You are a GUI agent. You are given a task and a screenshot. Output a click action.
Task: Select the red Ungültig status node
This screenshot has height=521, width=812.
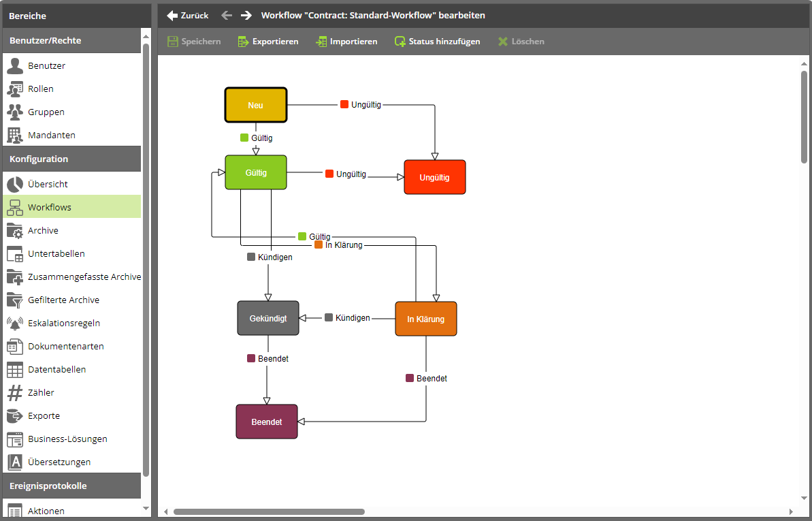pyautogui.click(x=434, y=177)
